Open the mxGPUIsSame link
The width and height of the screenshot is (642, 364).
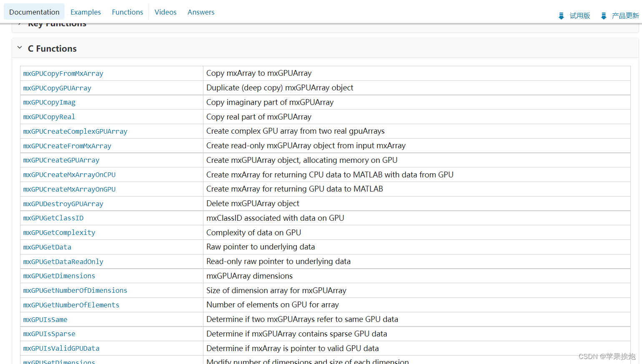click(x=45, y=320)
